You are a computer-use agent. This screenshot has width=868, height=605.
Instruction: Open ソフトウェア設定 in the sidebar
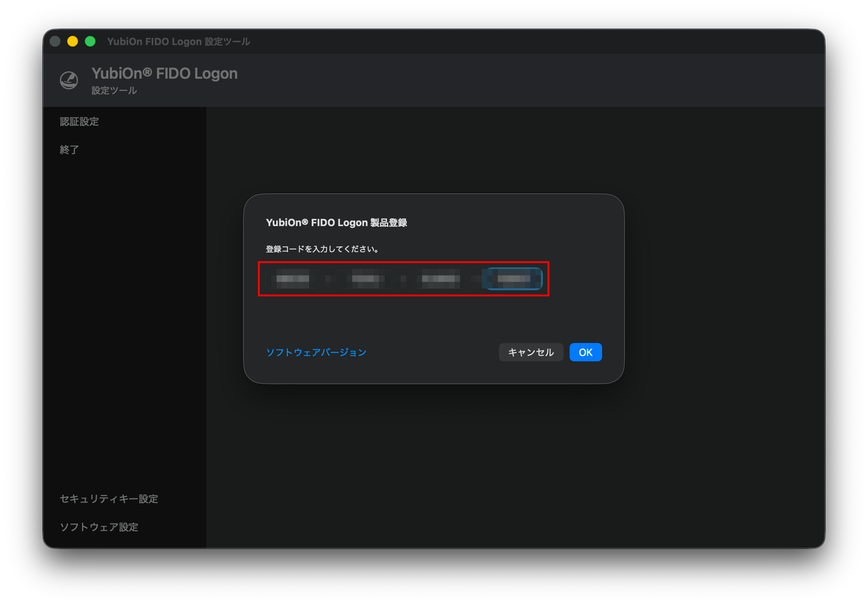coord(99,527)
